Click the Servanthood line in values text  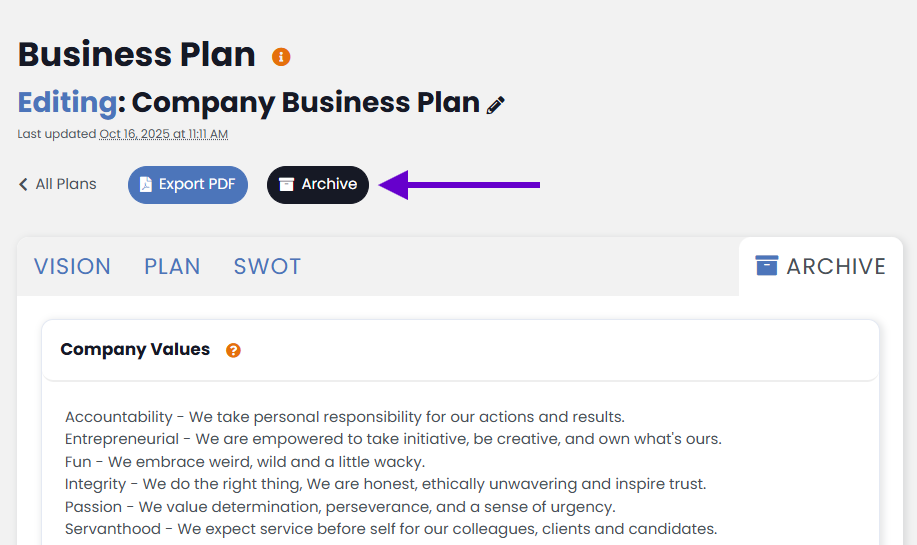[390, 529]
